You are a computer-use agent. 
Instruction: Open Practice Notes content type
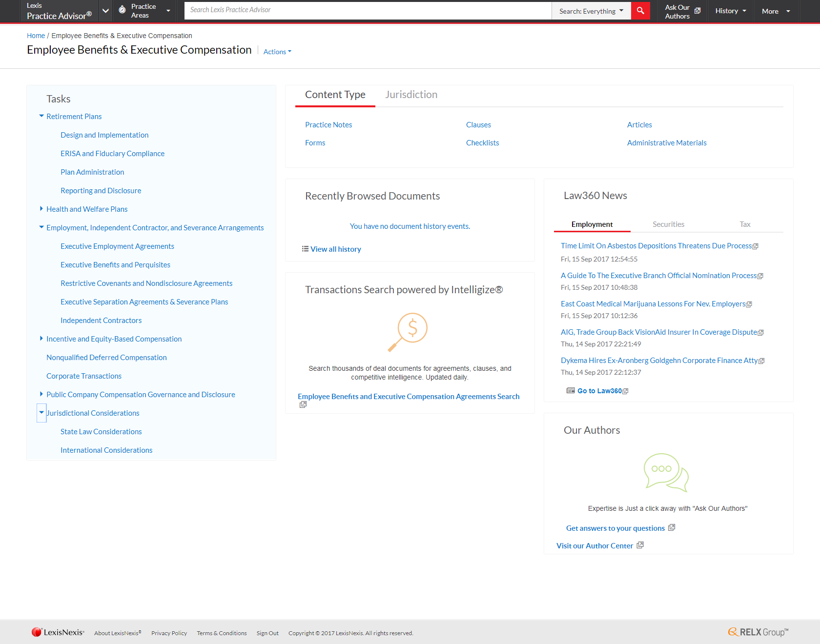coord(328,125)
